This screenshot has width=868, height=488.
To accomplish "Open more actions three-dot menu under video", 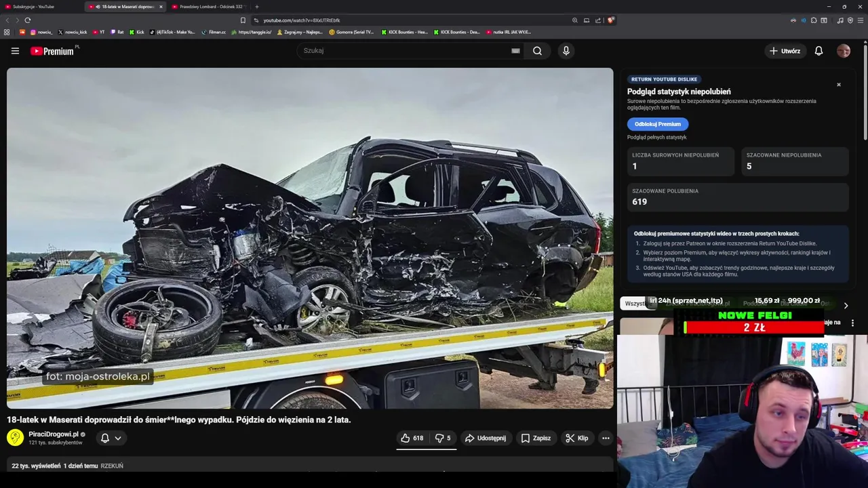I will (x=606, y=439).
